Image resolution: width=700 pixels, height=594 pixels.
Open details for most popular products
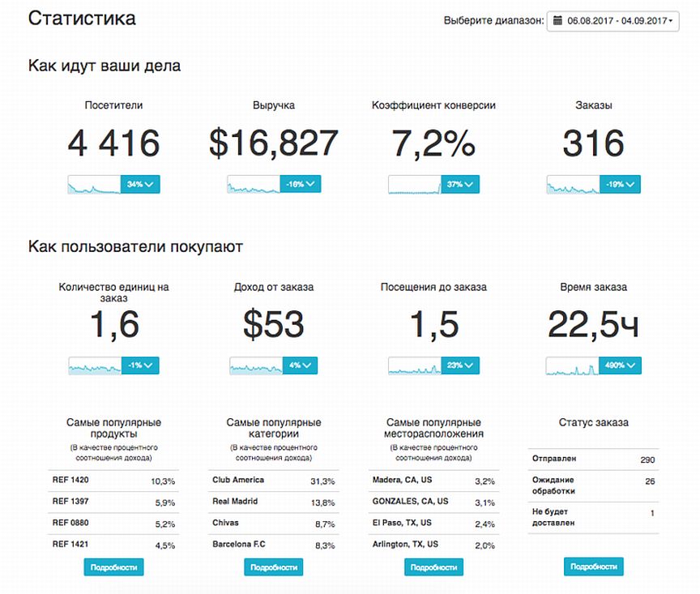[114, 567]
